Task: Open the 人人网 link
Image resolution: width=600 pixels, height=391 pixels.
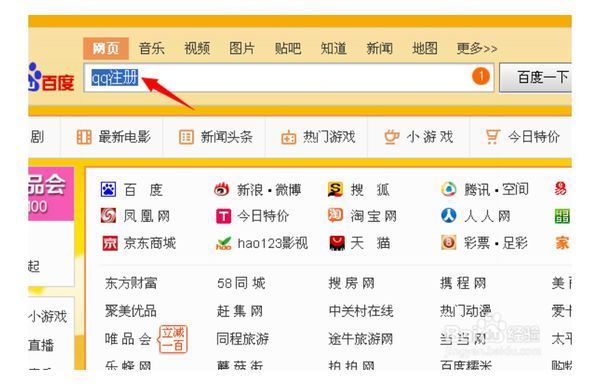Action: pos(487,216)
